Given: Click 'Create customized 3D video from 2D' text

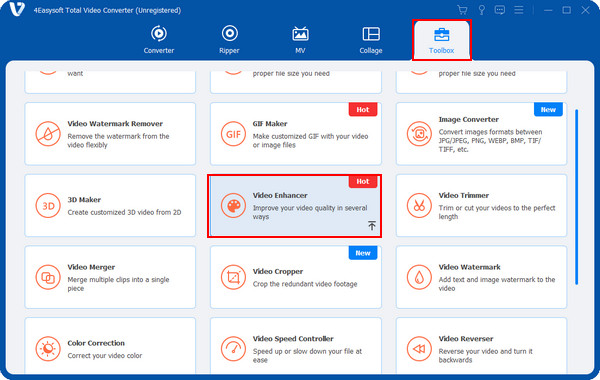Looking at the screenshot, I should tap(124, 212).
